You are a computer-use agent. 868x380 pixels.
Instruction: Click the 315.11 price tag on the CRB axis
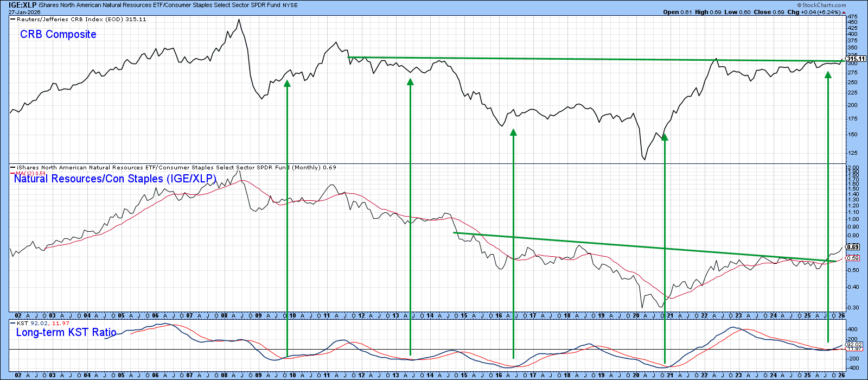pyautogui.click(x=856, y=59)
